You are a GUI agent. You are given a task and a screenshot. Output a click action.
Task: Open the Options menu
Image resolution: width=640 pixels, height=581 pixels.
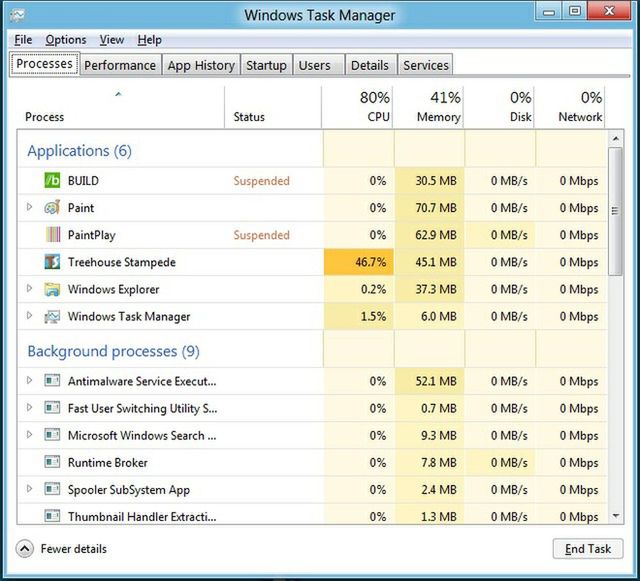66,40
